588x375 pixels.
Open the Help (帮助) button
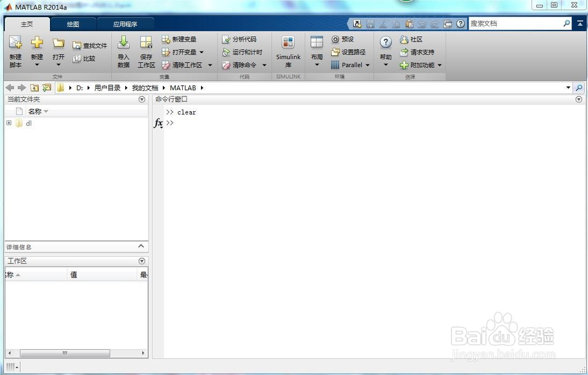[x=386, y=51]
